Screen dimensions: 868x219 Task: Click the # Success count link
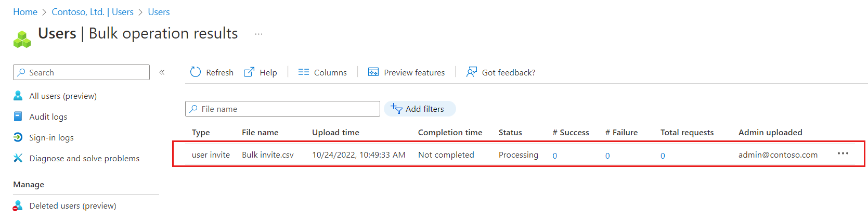[555, 156]
